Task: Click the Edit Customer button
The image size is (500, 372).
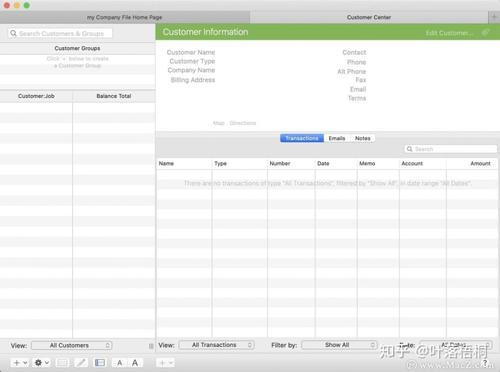Action: (x=449, y=33)
